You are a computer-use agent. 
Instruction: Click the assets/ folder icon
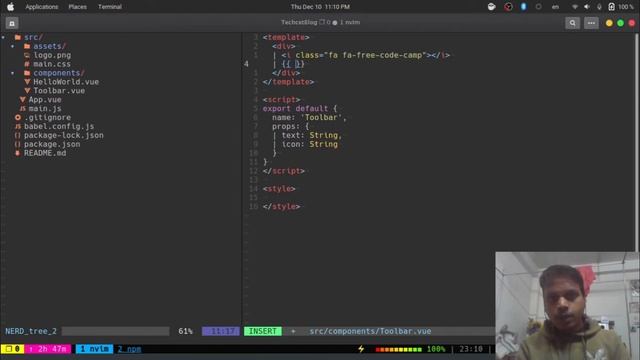(27, 46)
